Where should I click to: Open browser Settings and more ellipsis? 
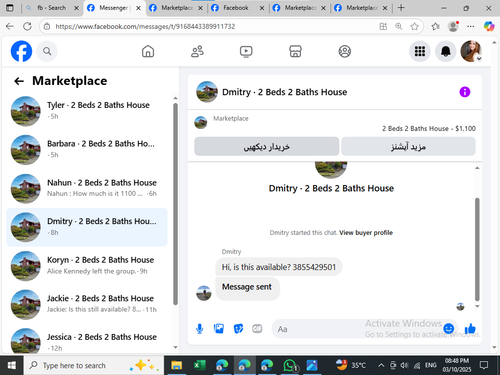click(x=471, y=26)
